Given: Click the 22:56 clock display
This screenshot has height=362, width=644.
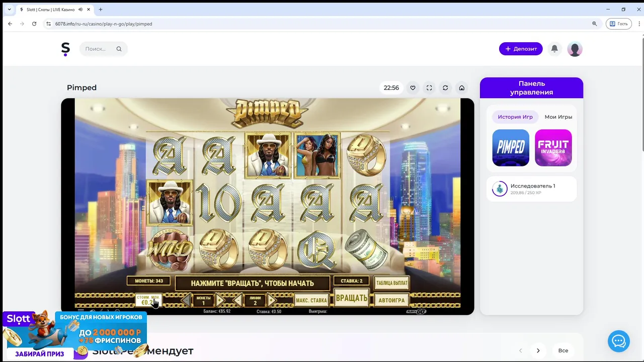Looking at the screenshot, I should (391, 87).
